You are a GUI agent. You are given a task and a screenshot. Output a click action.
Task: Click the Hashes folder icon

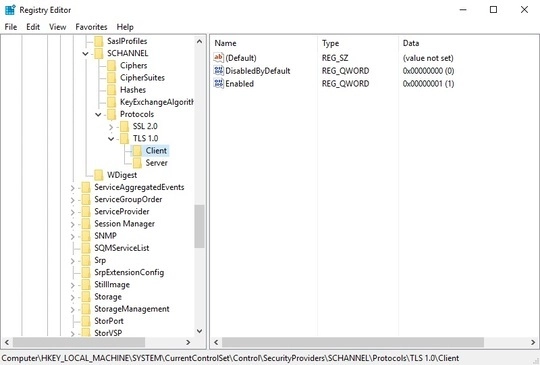coord(112,90)
